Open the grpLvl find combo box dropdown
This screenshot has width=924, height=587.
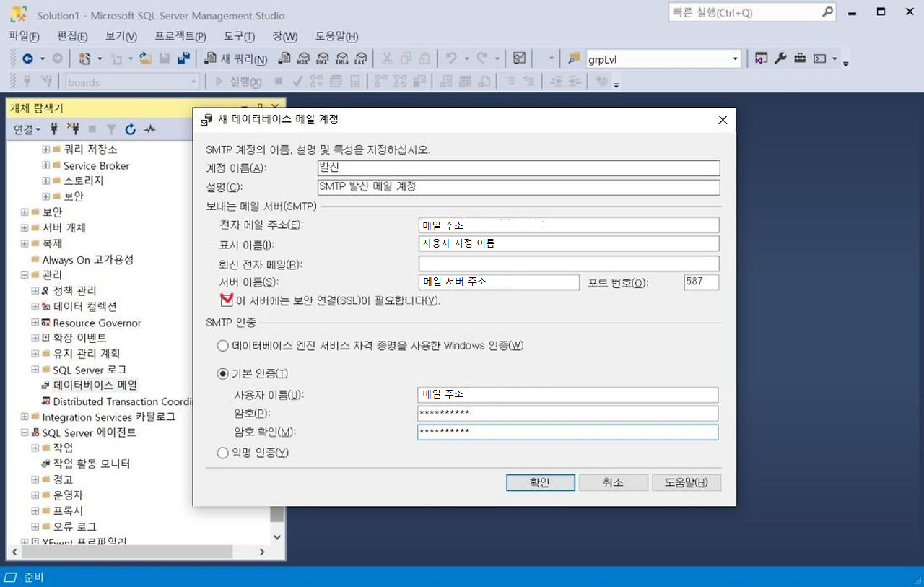[735, 59]
